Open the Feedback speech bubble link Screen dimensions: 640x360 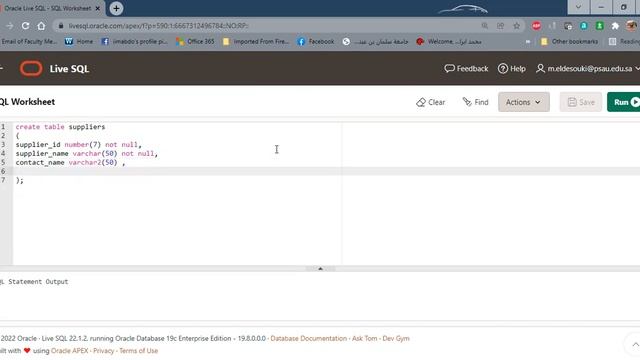[466, 69]
